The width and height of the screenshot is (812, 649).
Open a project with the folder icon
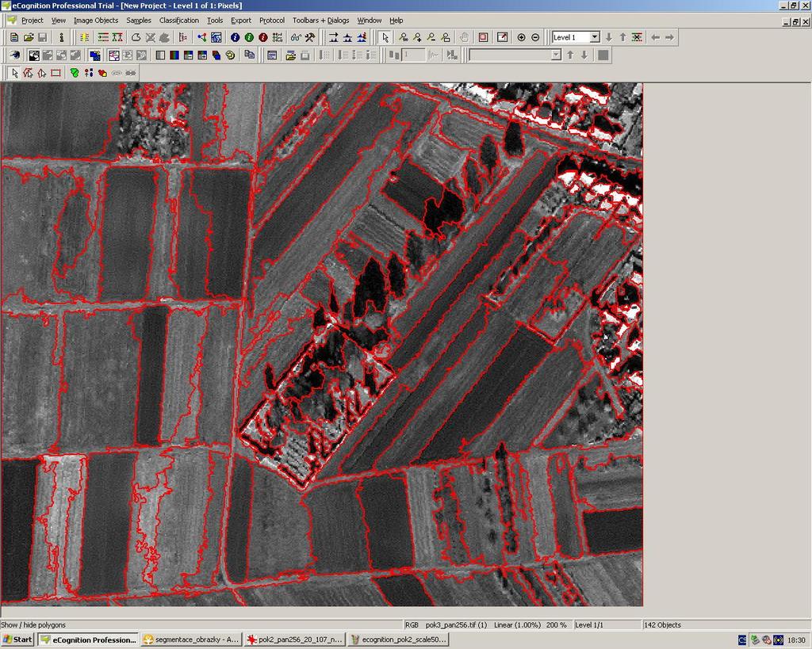[29, 37]
